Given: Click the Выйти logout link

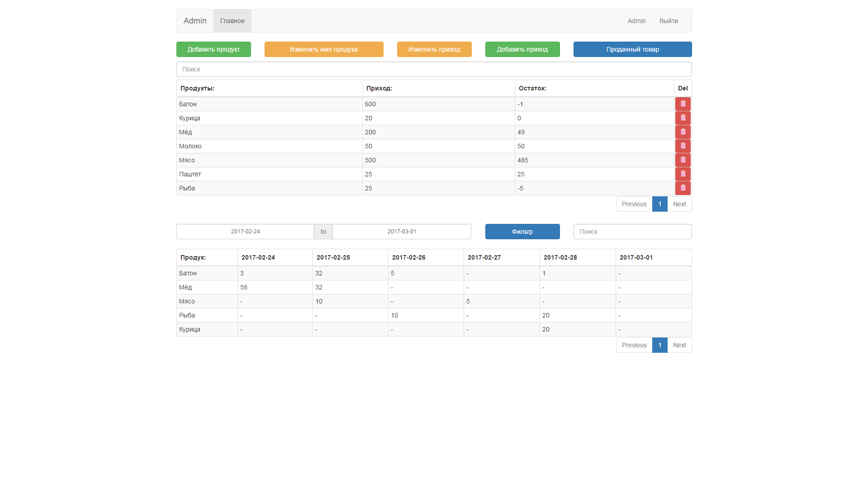Looking at the screenshot, I should (x=668, y=21).
